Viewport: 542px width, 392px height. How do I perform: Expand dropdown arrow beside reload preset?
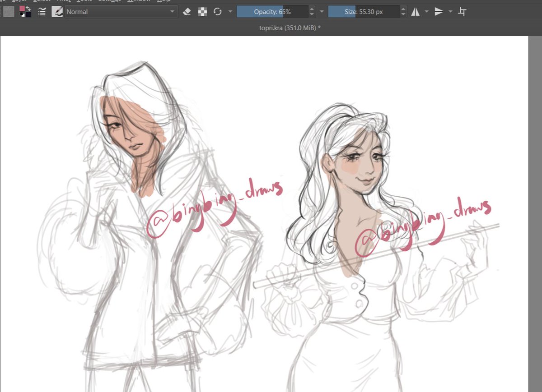pos(230,12)
